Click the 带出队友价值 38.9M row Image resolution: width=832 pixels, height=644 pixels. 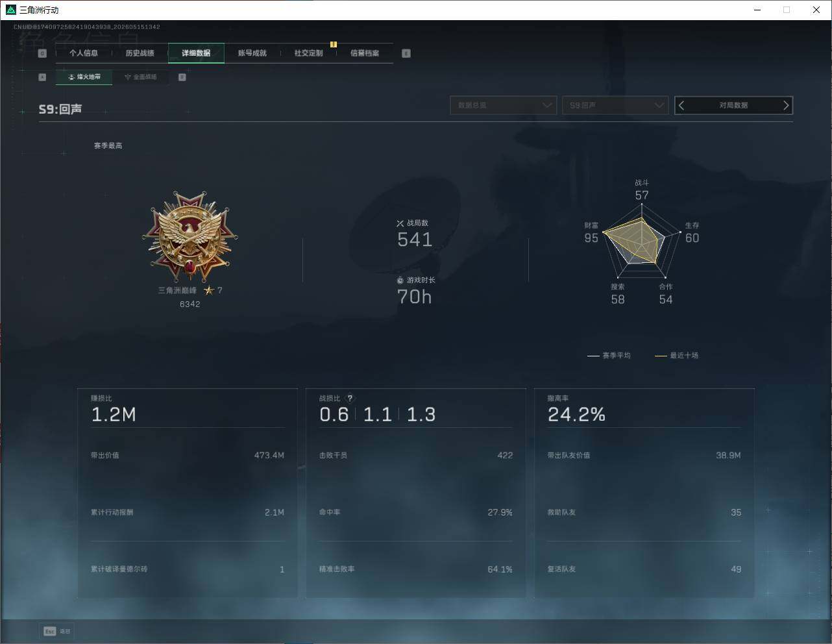pos(644,456)
